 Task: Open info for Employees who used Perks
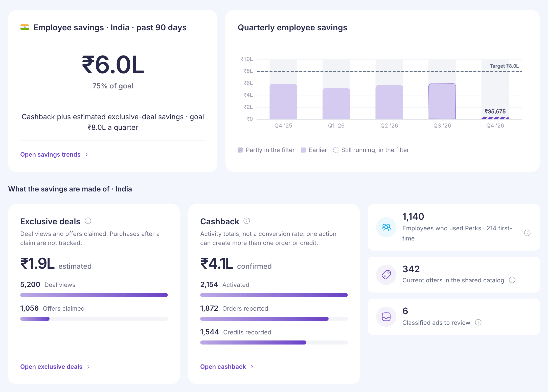coord(527,233)
